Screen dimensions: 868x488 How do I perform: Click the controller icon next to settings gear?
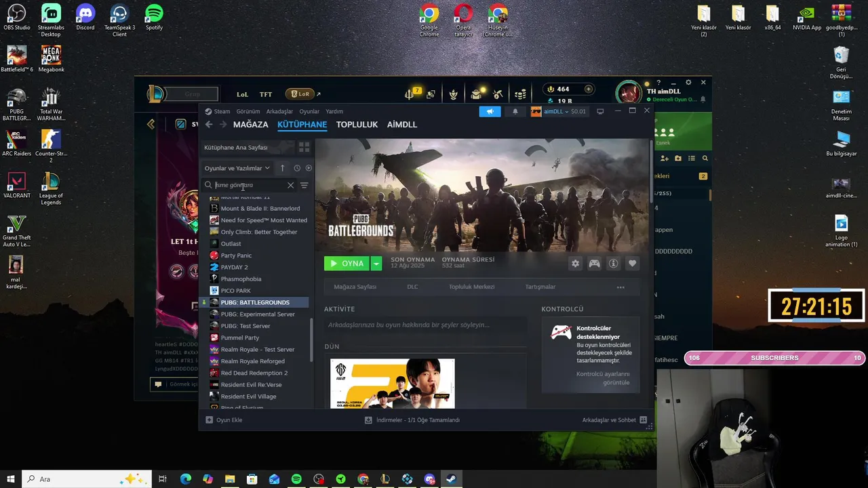coord(594,264)
